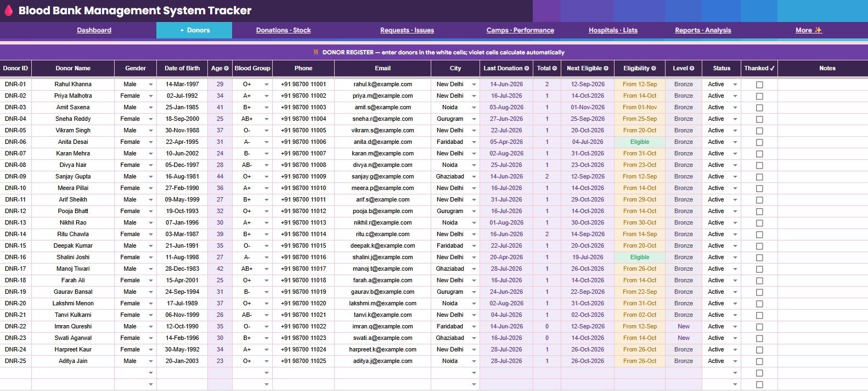Expand City dropdown for Manoj Tiwari
This screenshot has height=391, width=868.
[474, 269]
